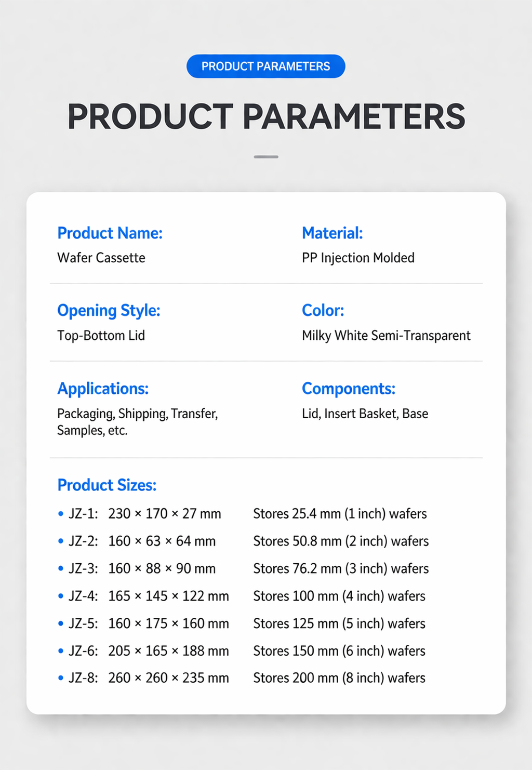Click the PP Injection Molded value
Screen dimensions: 532x770
click(358, 258)
